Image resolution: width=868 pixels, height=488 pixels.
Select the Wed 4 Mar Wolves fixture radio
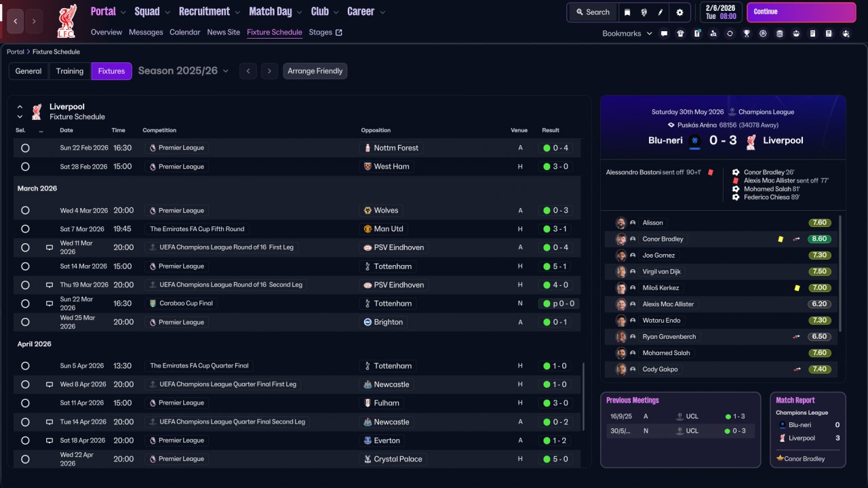tap(25, 211)
